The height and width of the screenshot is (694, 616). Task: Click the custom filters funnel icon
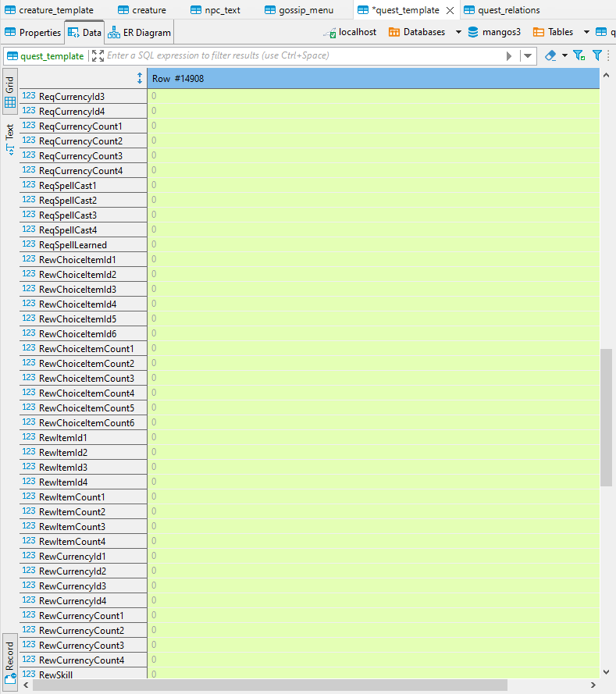coord(597,55)
